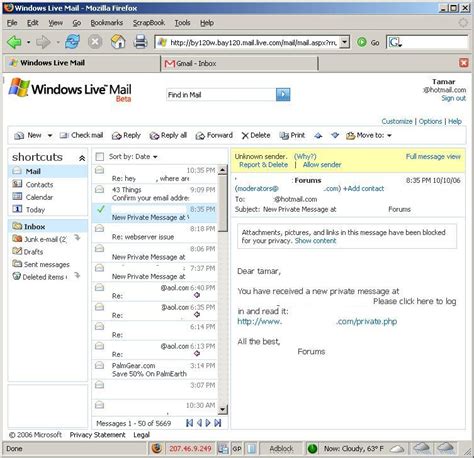Go to next message with down arrow
The image size is (474, 458).
335,135
